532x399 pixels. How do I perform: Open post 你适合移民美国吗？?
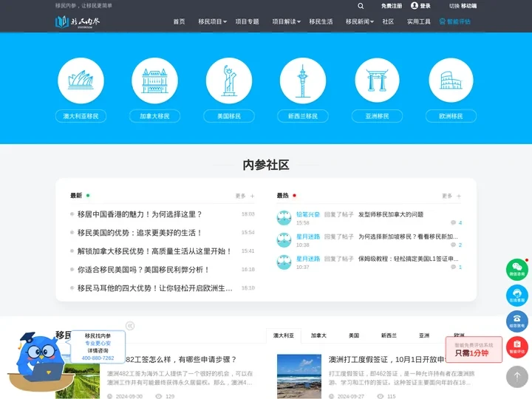143,270
